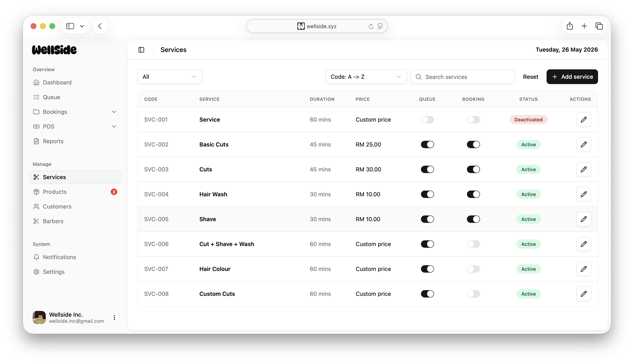The height and width of the screenshot is (364, 634).
Task: Enable the Queue toggle for SVC-001 Service
Action: (427, 120)
